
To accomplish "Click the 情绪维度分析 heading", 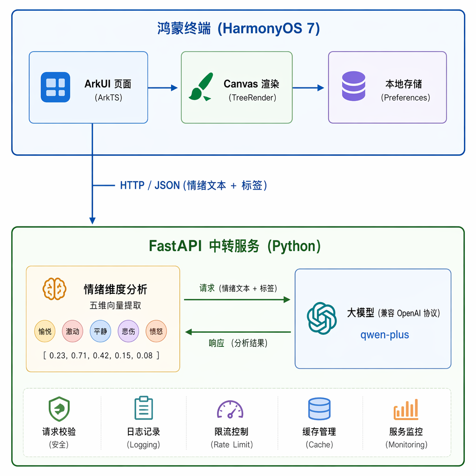I will tap(115, 289).
